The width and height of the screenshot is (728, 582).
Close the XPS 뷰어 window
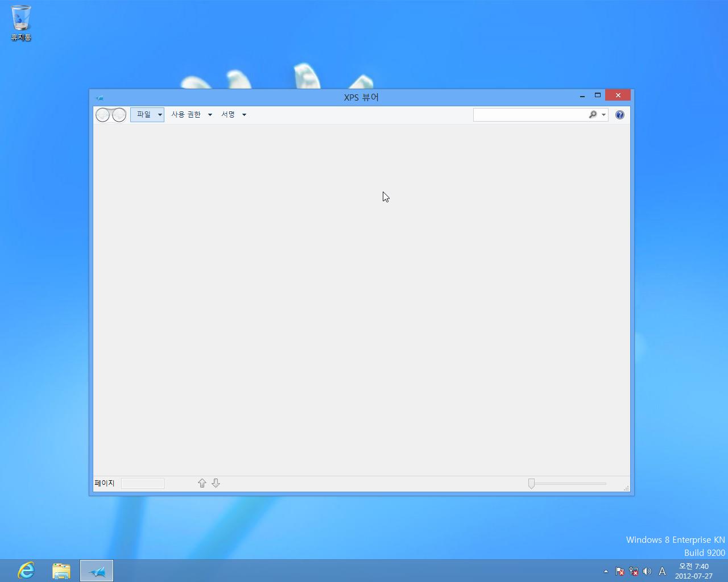coord(618,95)
